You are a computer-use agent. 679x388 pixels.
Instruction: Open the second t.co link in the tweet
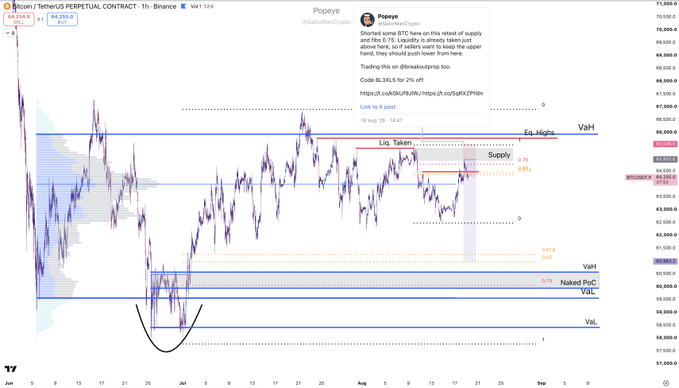(453, 94)
